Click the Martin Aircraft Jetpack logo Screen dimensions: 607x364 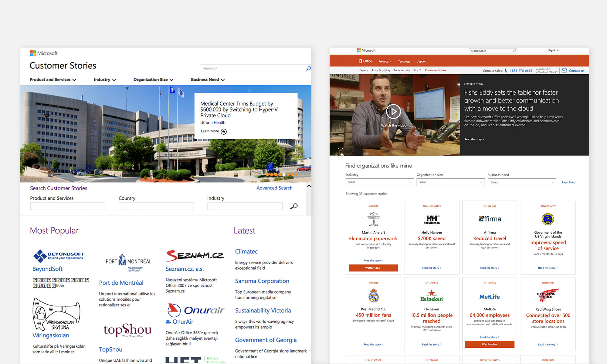(x=373, y=219)
